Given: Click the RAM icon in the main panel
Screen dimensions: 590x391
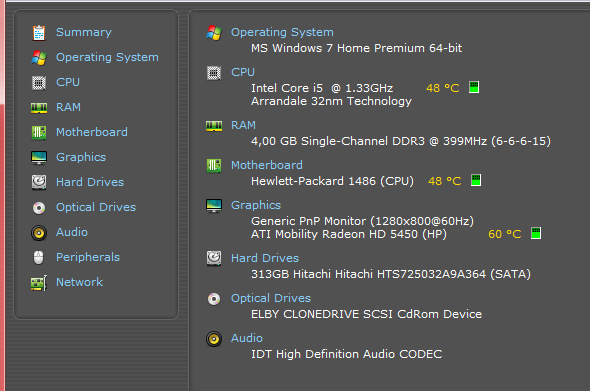Looking at the screenshot, I should click(214, 125).
